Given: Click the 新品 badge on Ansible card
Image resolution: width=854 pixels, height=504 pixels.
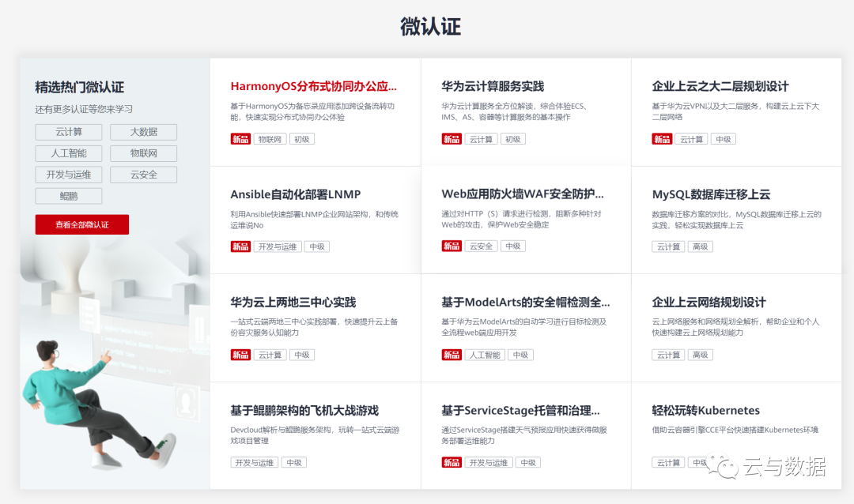Looking at the screenshot, I should point(240,246).
